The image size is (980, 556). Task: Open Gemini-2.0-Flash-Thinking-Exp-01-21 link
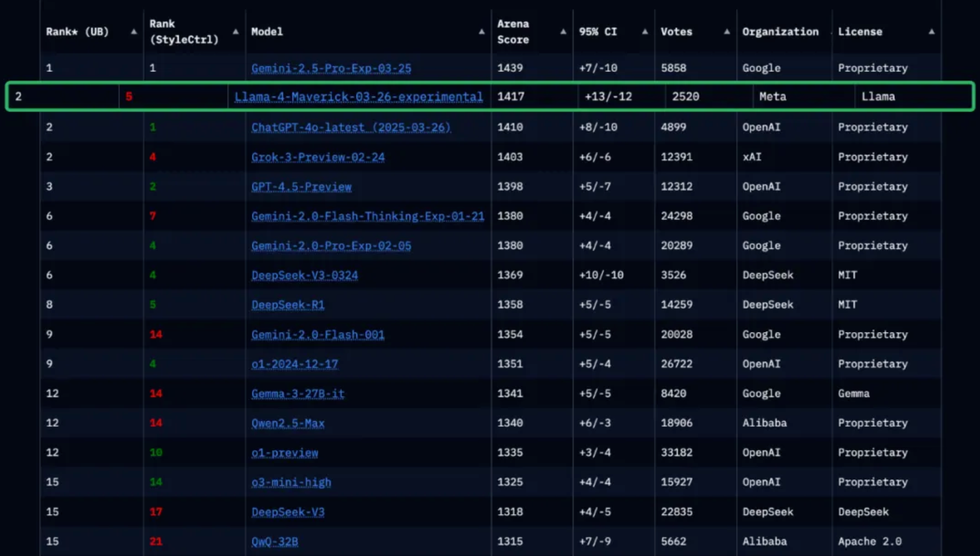[x=368, y=216]
